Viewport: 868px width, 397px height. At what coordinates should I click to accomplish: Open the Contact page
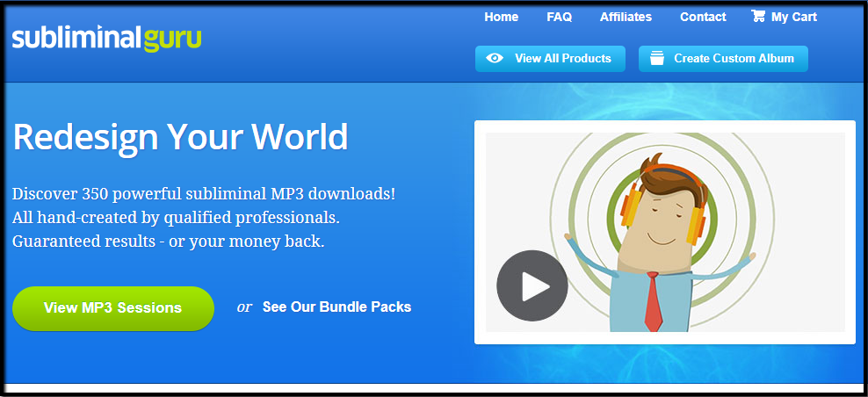703,18
